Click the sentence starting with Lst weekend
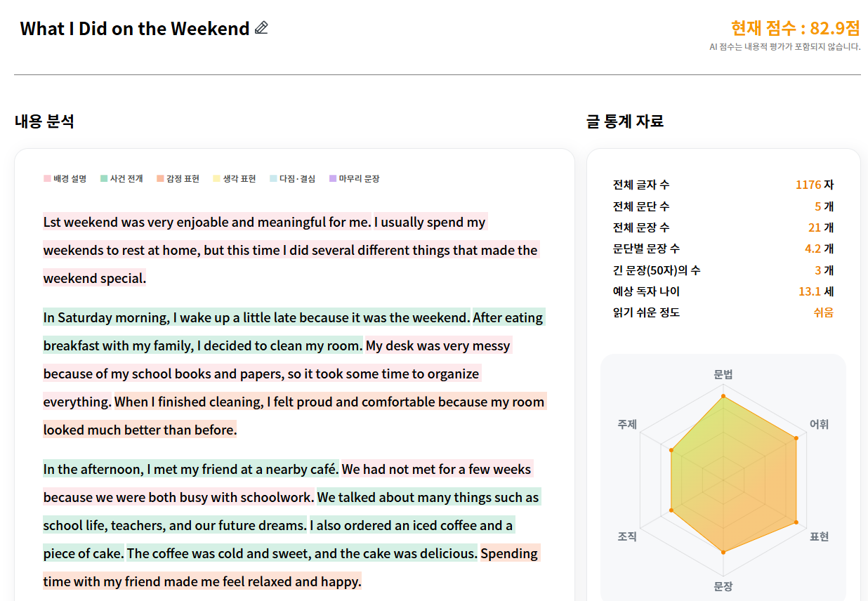 (x=206, y=223)
